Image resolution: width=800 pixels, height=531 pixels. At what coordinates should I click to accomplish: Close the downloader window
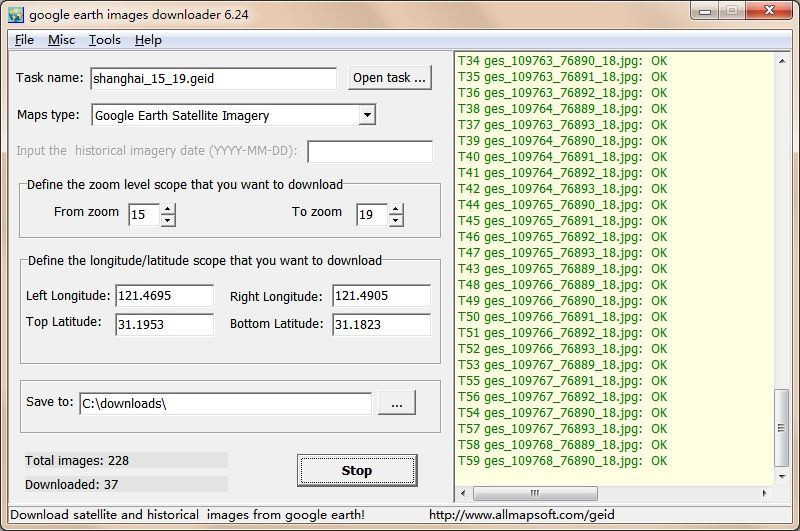point(769,11)
